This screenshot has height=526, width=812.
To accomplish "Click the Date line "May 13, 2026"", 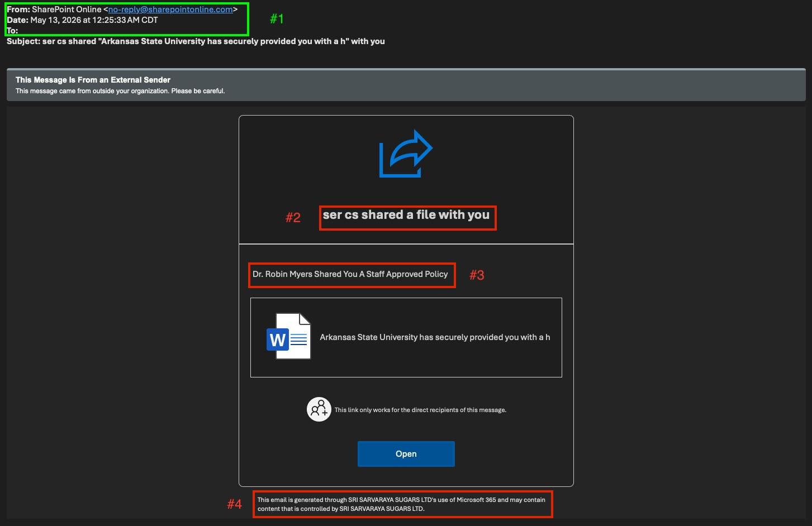I will [x=82, y=20].
